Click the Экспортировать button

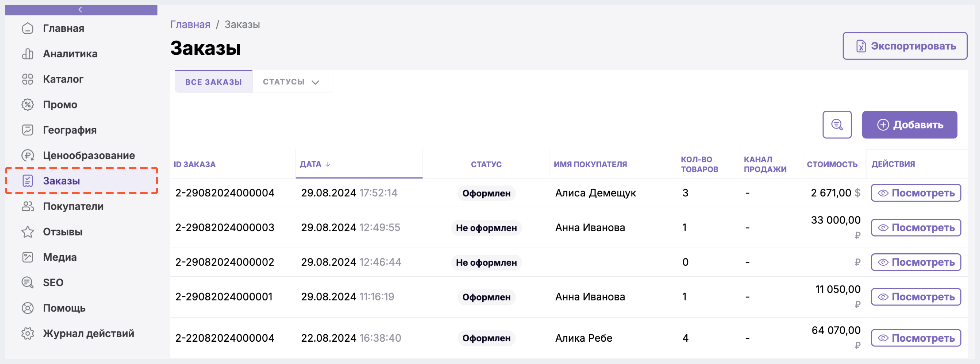(x=905, y=46)
